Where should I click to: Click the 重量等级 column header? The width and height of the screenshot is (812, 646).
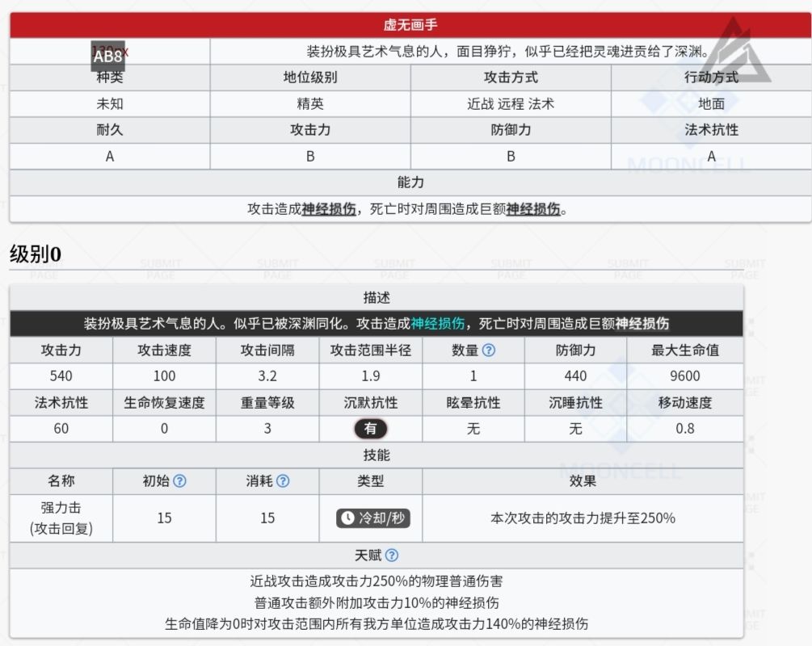tap(267, 403)
